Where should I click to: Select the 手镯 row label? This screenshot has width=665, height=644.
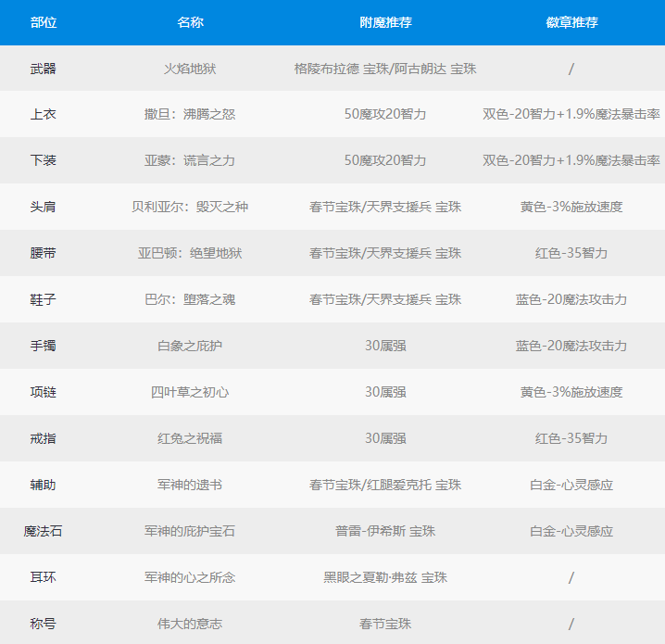click(x=44, y=346)
